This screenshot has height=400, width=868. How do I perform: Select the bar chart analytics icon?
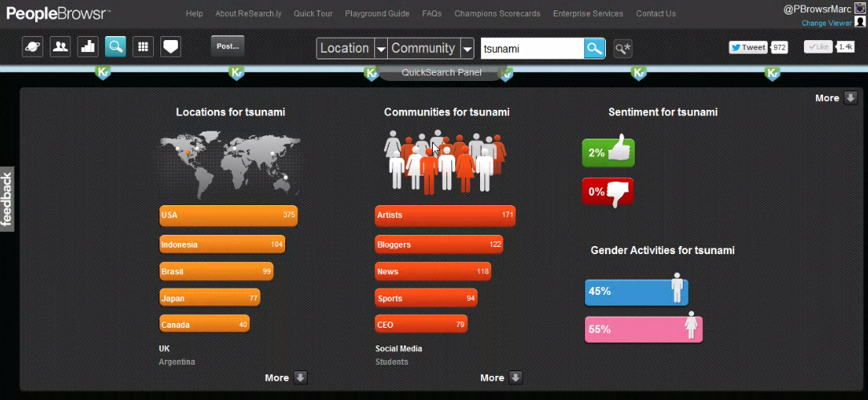pyautogui.click(x=87, y=47)
